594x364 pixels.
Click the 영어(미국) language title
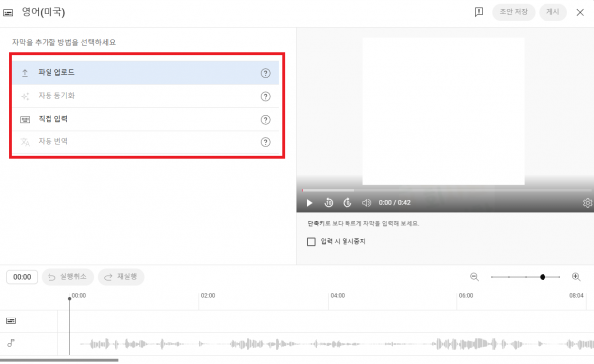[44, 12]
